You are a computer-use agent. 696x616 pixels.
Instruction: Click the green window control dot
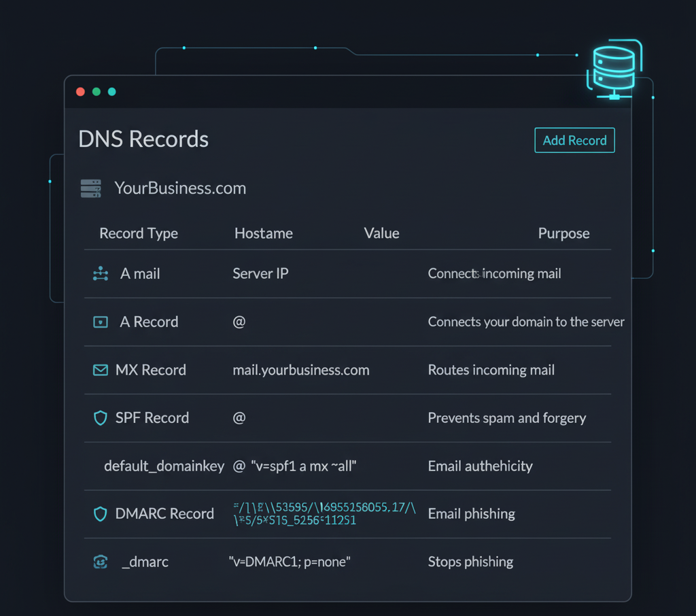(97, 92)
